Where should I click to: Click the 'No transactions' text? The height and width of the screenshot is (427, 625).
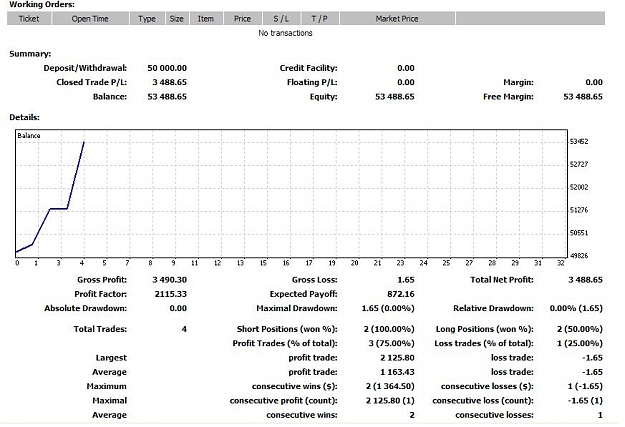tap(285, 33)
